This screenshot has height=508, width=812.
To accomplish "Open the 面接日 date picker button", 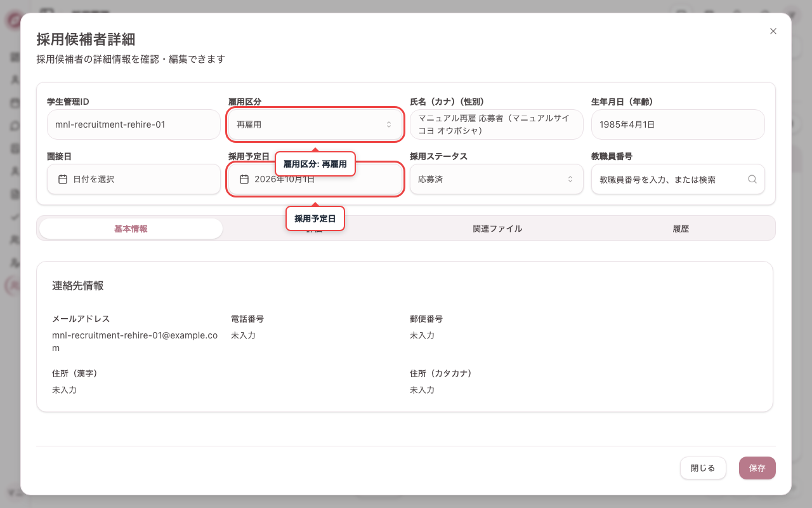I will (134, 179).
